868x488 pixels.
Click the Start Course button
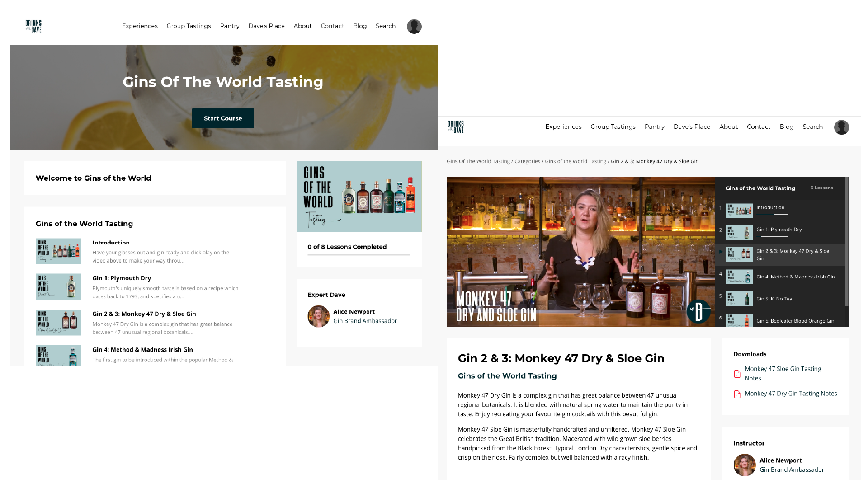223,118
